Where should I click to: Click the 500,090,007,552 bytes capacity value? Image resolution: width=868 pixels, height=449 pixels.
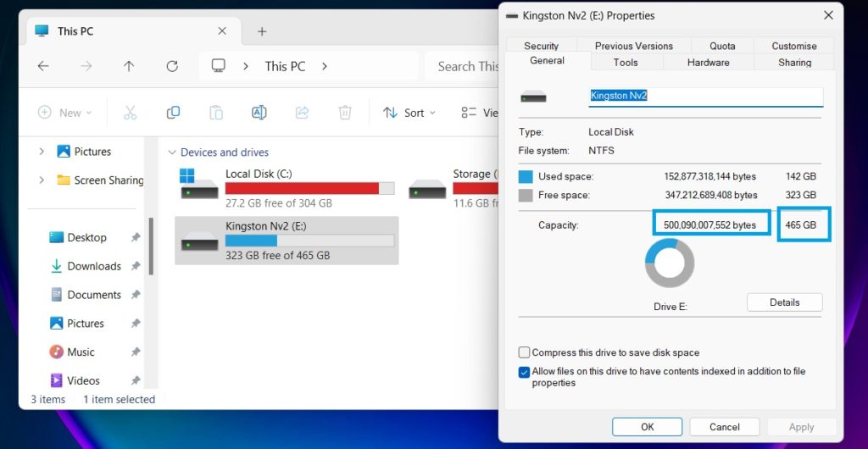click(710, 225)
